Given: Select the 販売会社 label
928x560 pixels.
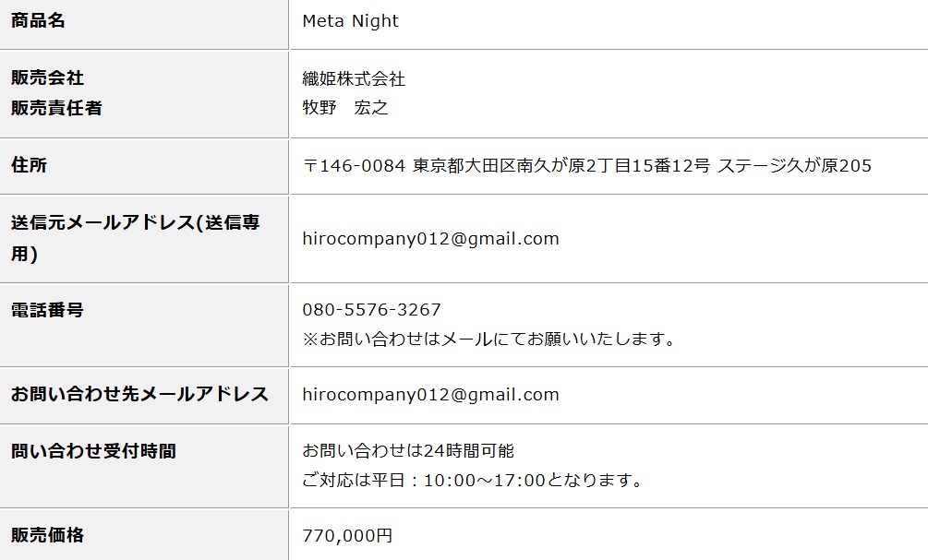Looking at the screenshot, I should [x=47, y=77].
